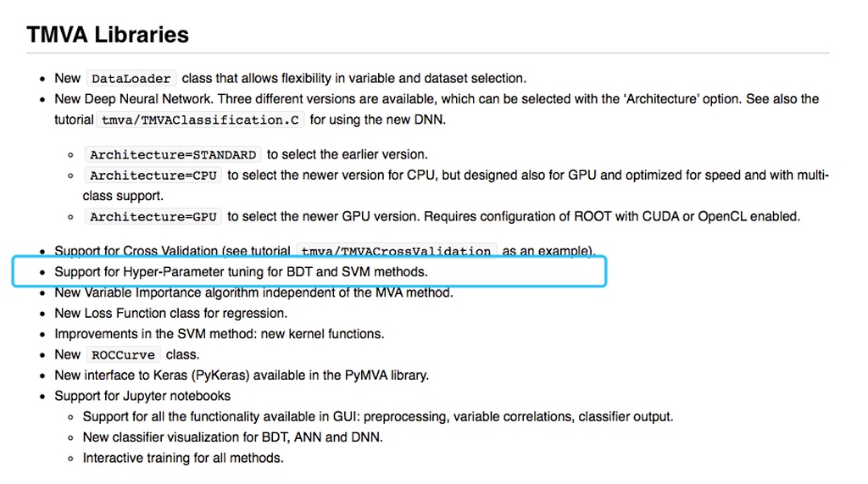Select Interactive training for all methods line
868x484 pixels.
pyautogui.click(x=183, y=458)
